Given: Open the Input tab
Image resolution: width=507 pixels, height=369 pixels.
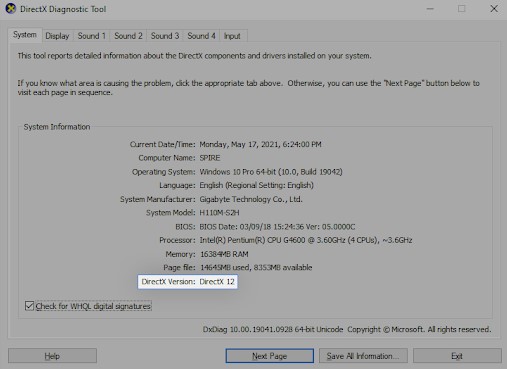Looking at the screenshot, I should click(x=232, y=36).
